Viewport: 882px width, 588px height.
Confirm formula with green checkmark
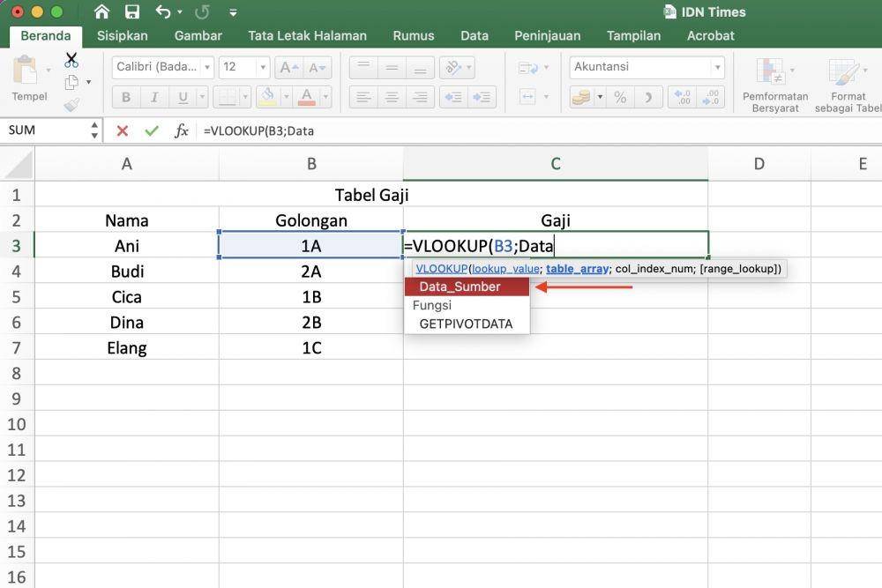(x=152, y=131)
